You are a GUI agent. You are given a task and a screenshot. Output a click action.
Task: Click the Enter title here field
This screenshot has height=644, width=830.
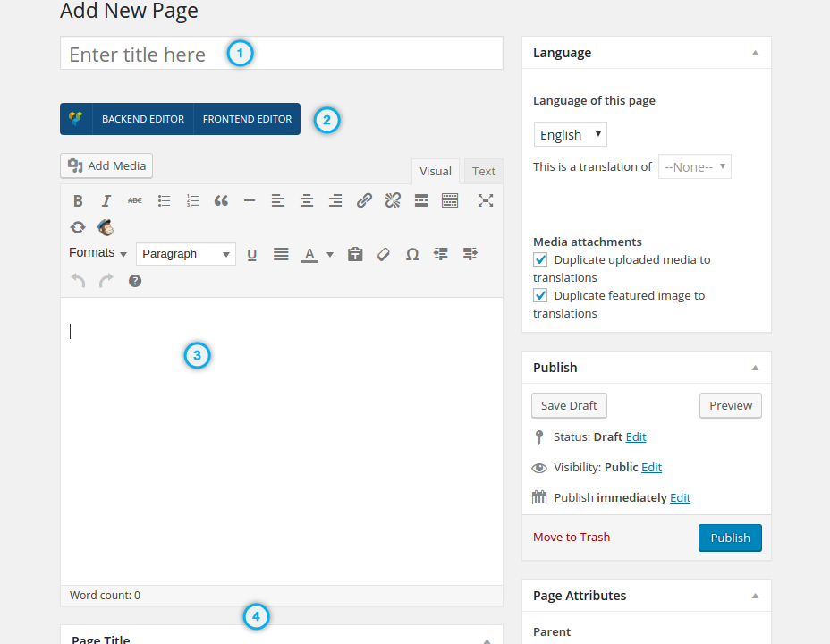281,54
